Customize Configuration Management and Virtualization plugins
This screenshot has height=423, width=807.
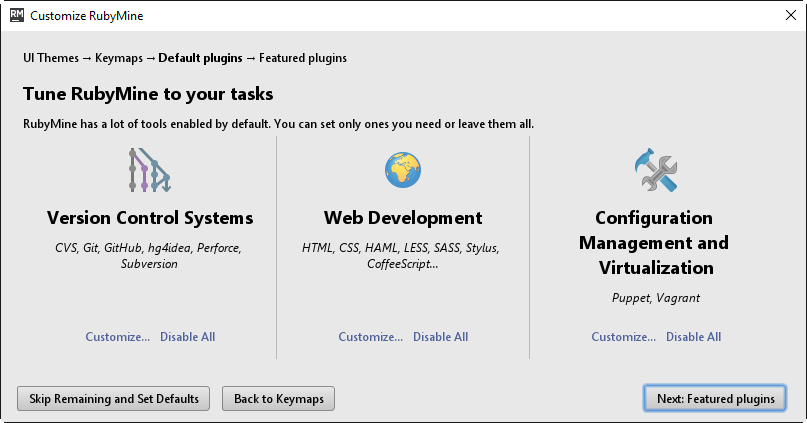coord(623,337)
